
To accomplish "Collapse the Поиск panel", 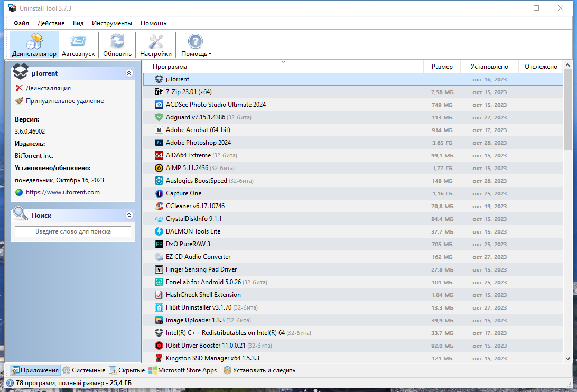I will [x=129, y=215].
